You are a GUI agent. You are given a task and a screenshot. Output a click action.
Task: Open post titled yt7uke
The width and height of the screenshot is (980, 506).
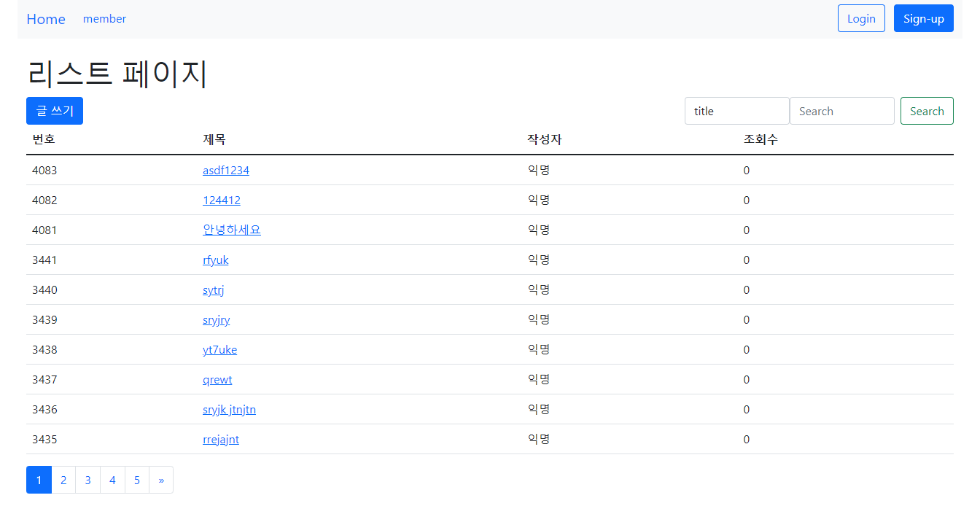[x=220, y=349]
